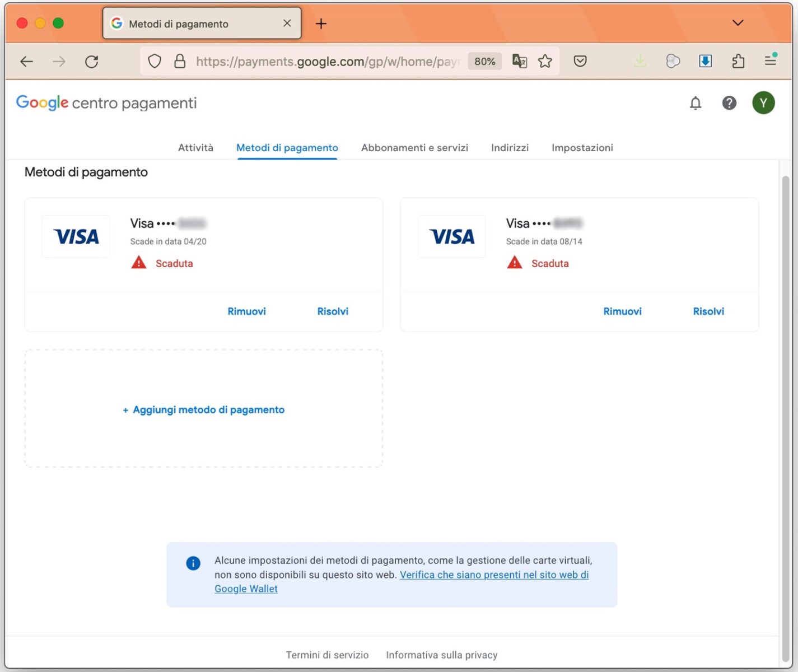Click the Google centro pagamenti logo
Screen dimensions: 798x672
pos(106,102)
